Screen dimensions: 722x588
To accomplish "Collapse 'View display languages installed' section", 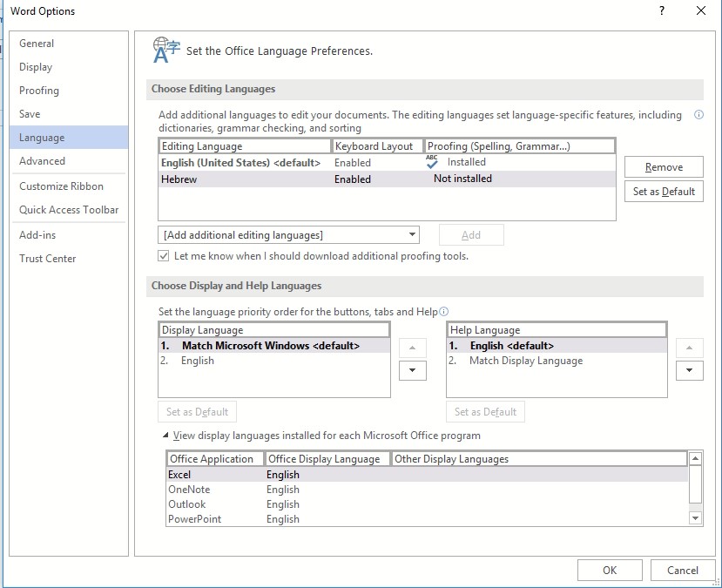I will (165, 436).
